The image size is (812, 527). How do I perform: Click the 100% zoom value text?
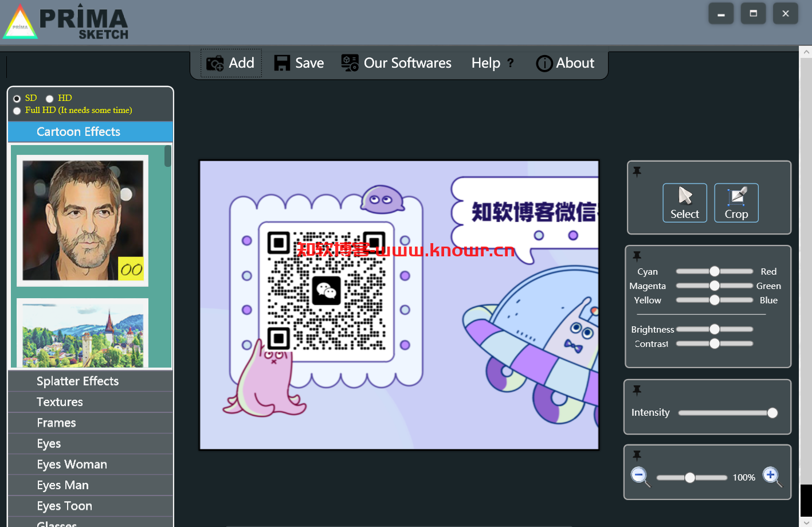[744, 478]
